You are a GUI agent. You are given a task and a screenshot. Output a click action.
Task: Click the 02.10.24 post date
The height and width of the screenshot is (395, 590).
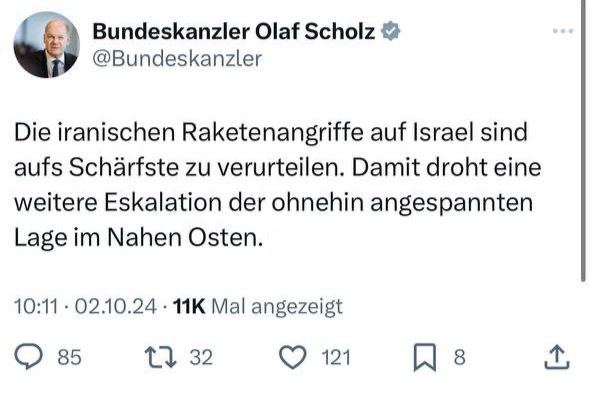(116, 306)
